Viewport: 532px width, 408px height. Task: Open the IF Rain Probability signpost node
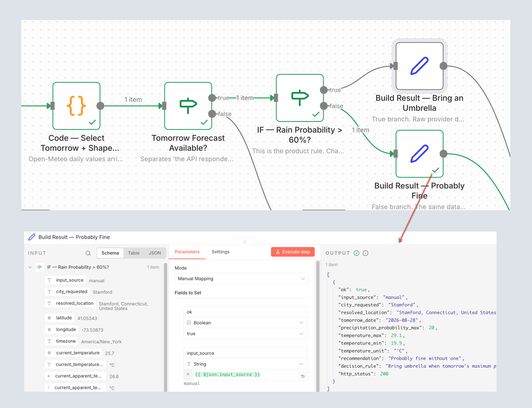[x=300, y=98]
